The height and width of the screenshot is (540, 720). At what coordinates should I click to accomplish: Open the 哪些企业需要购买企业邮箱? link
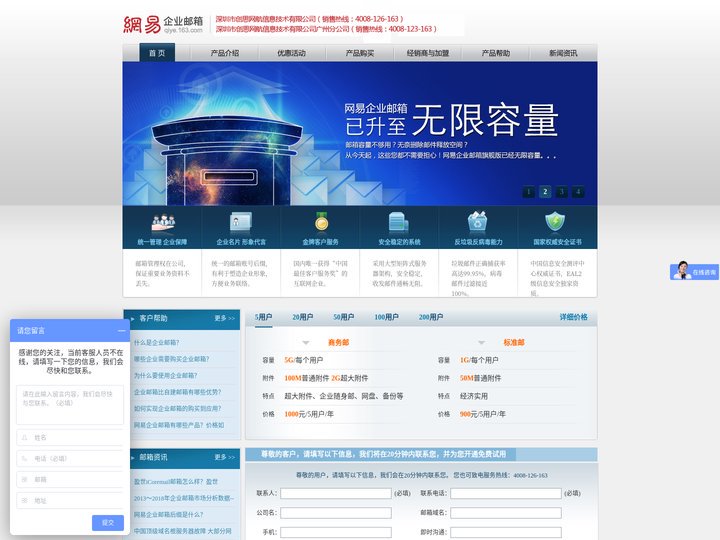point(172,359)
